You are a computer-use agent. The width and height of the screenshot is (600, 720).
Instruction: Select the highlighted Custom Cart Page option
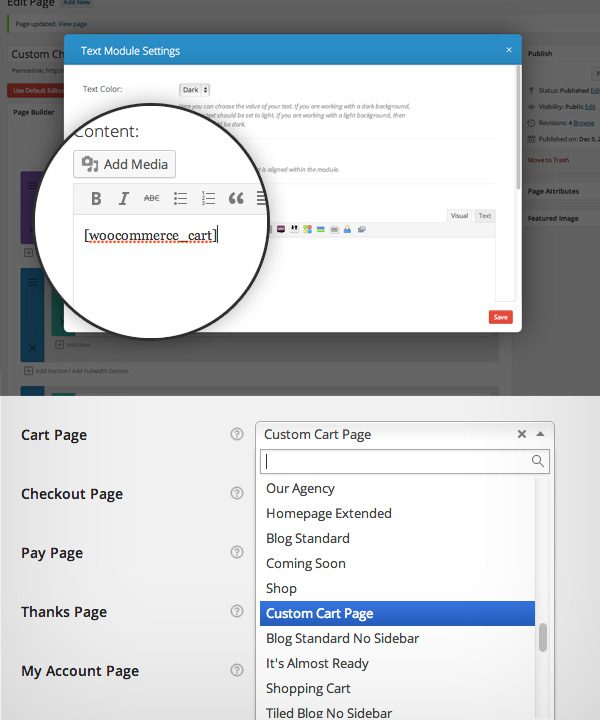tap(397, 613)
